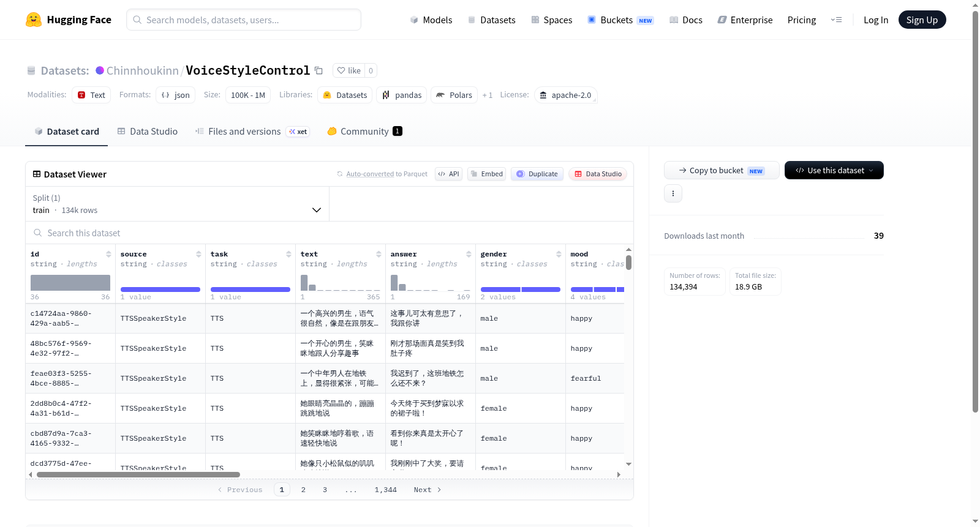Open the more options three-dot menu
The image size is (980, 527).
673,193
